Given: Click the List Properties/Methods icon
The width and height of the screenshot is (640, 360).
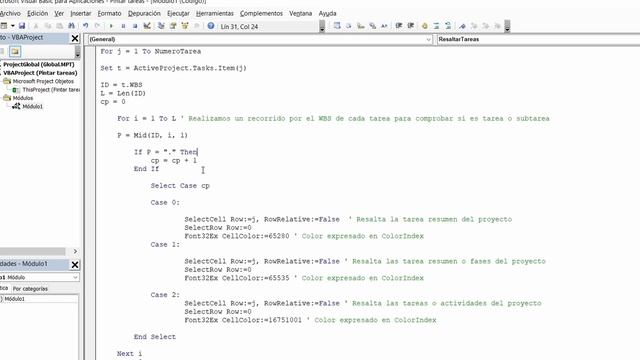Looking at the screenshot, I should [x=337, y=26].
